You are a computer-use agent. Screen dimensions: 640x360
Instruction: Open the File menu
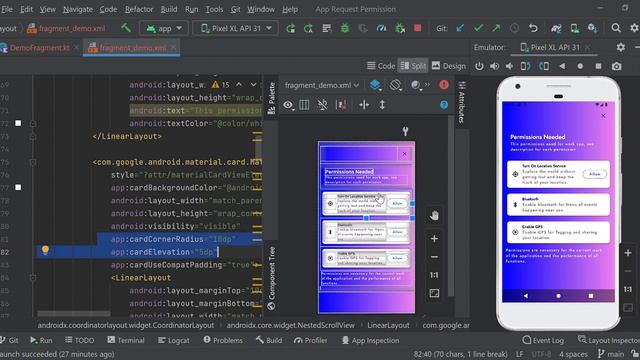pyautogui.click(x=7, y=9)
